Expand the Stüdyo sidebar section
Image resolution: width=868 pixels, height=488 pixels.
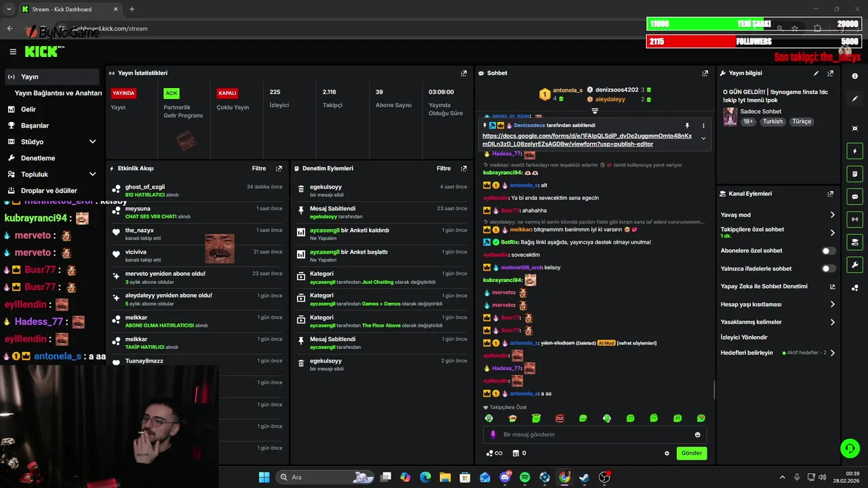(93, 142)
